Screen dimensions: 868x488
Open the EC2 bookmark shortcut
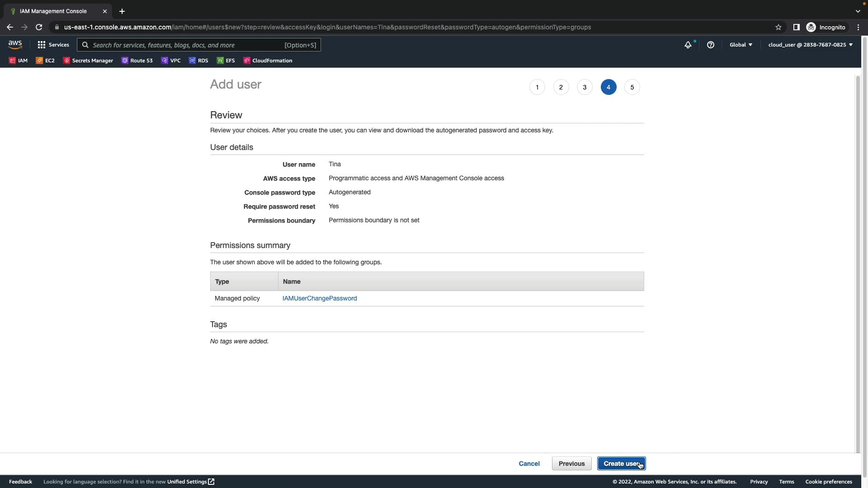coord(45,61)
